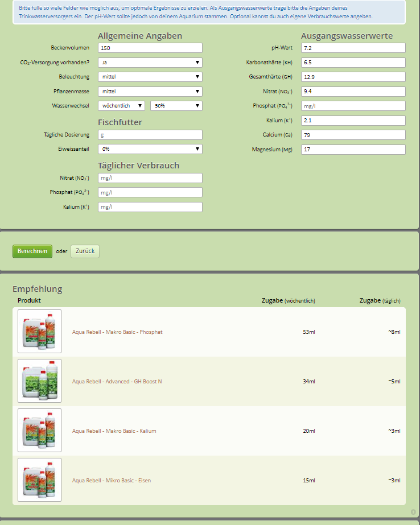Open Aqua Rebell Advanced GH Boost N link

[117, 382]
